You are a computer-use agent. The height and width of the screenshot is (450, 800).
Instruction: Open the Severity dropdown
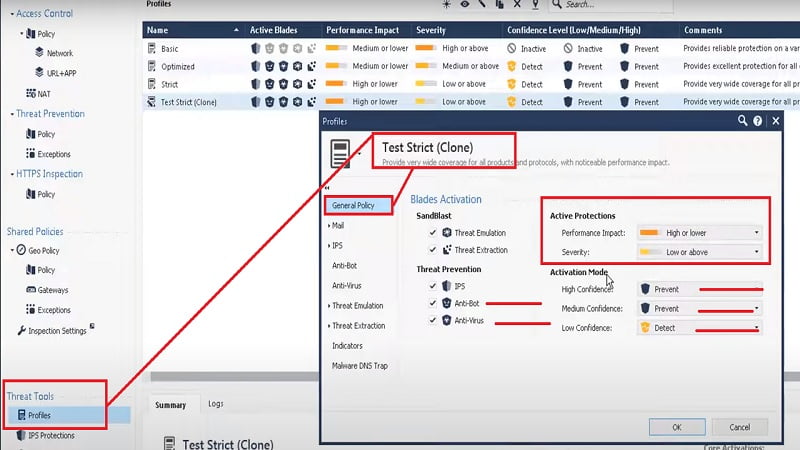click(x=699, y=252)
